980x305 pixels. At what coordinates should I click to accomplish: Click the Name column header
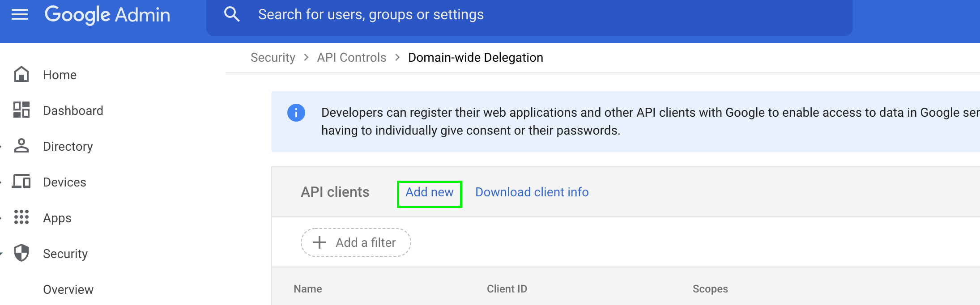point(308,289)
